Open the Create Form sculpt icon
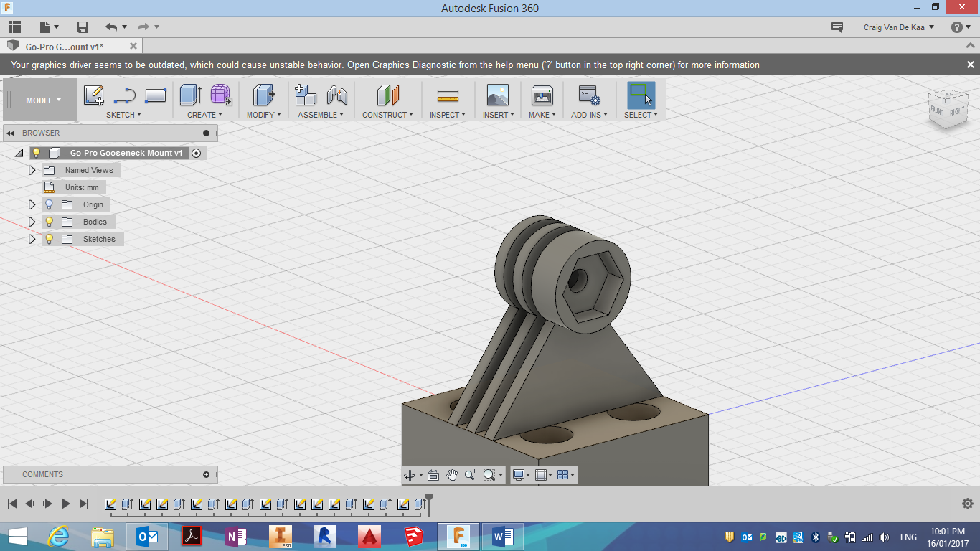980x551 pixels. coord(221,95)
